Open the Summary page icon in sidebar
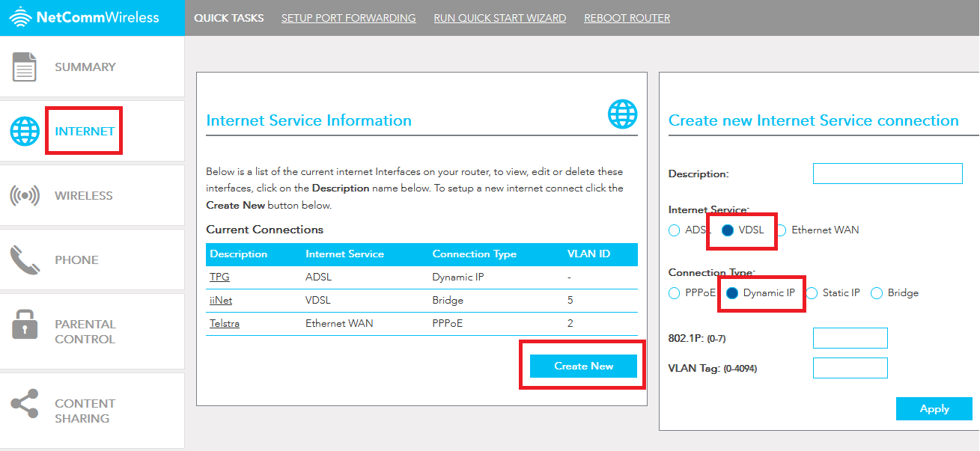Viewport: 980px width, 451px height. 25,67
